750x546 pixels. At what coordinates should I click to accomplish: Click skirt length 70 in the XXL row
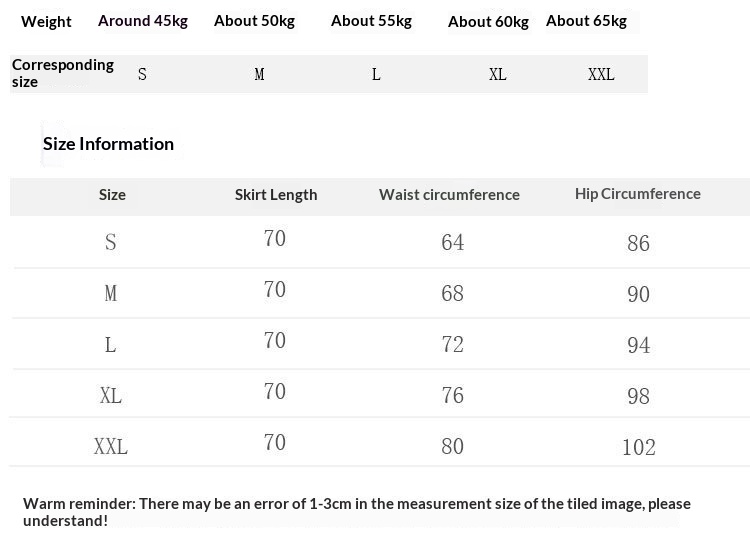click(x=275, y=443)
